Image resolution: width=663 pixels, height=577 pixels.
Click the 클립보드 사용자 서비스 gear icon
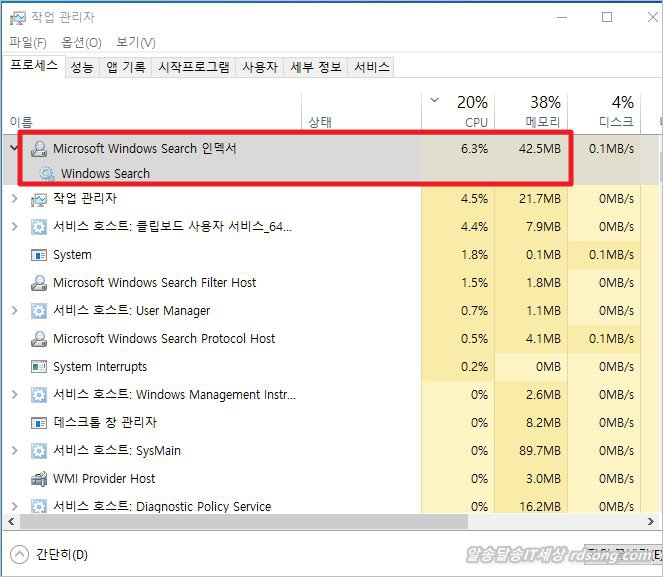point(39,227)
